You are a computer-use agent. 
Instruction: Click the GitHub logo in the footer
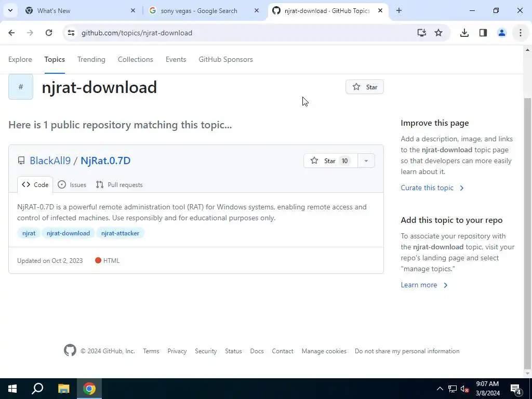70,351
